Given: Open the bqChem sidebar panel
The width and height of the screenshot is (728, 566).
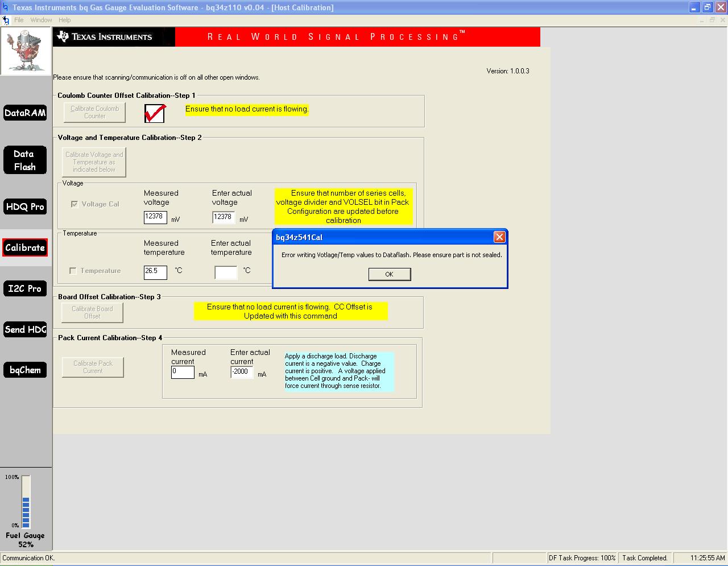Looking at the screenshot, I should (x=25, y=370).
